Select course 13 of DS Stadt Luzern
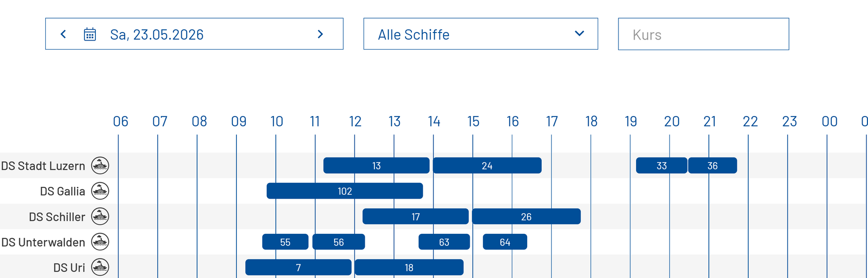The width and height of the screenshot is (868, 278). click(376, 166)
